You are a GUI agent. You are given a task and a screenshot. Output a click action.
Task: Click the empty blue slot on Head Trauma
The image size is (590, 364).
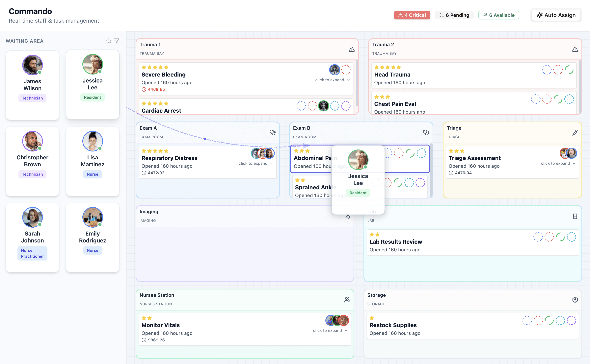pos(547,70)
